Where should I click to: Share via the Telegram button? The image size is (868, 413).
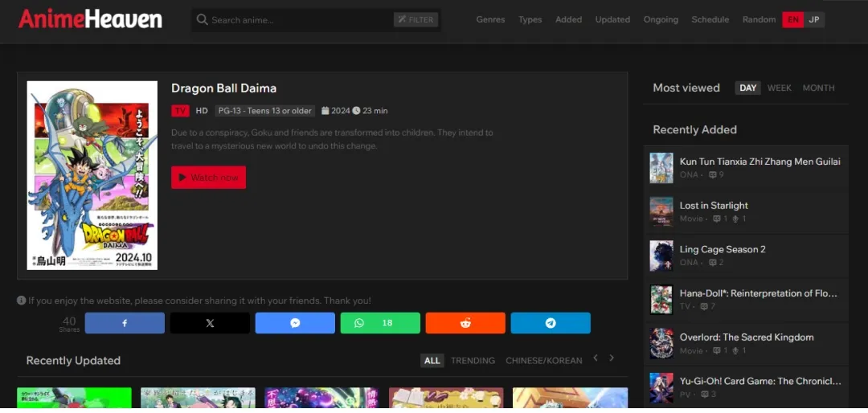pos(551,323)
